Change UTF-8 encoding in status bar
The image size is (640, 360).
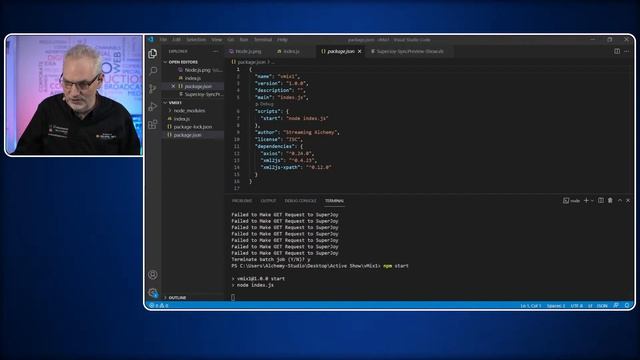(576, 305)
